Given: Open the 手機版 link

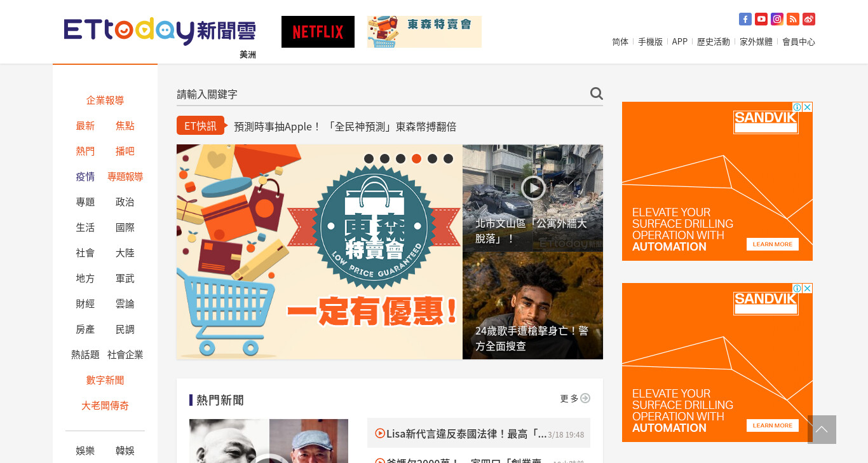Looking at the screenshot, I should (650, 41).
